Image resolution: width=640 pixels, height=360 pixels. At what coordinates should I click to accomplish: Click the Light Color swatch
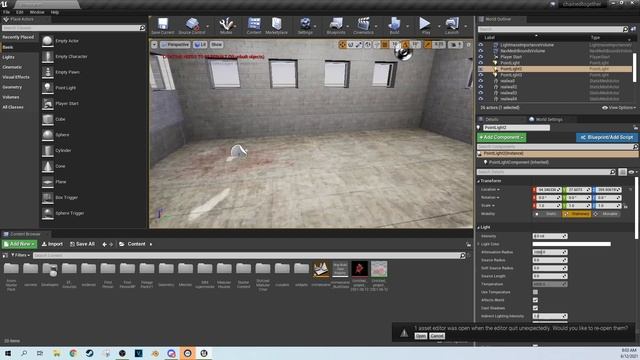point(571,244)
